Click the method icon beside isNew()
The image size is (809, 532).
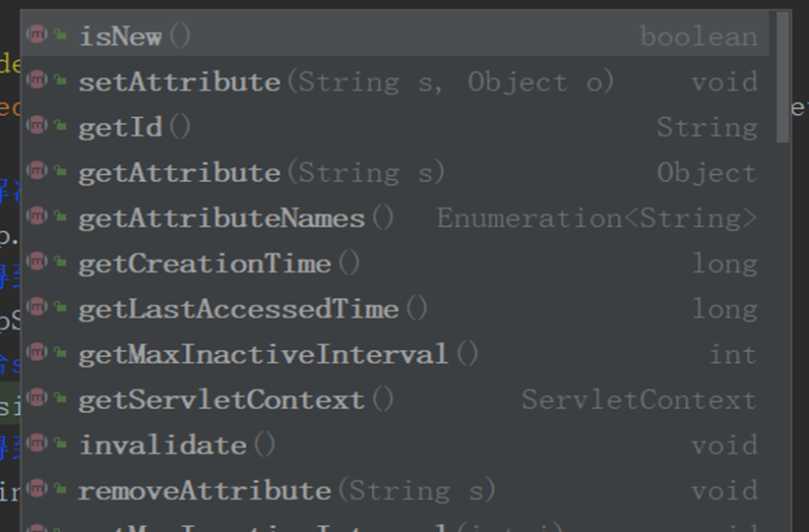click(37, 35)
